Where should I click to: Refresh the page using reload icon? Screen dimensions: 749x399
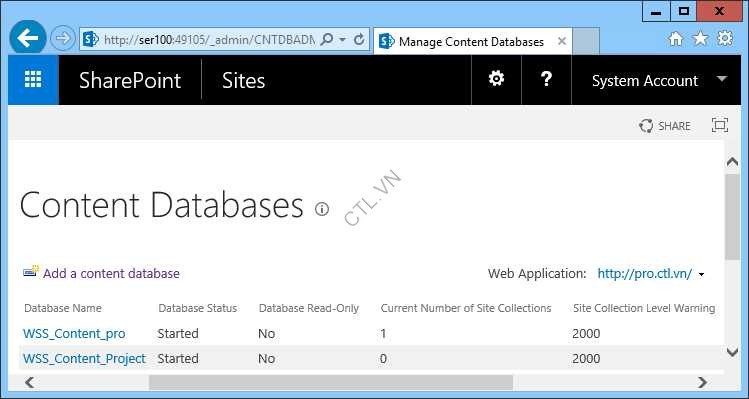(359, 39)
